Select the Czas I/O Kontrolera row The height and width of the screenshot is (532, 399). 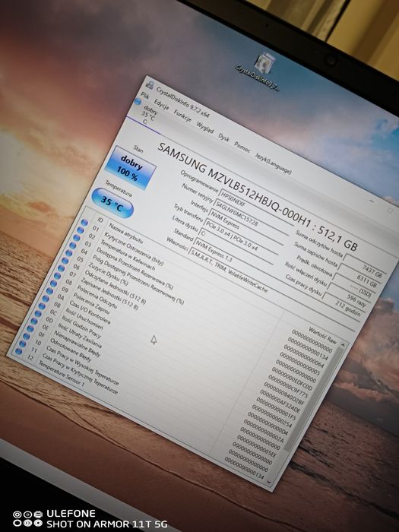90,312
